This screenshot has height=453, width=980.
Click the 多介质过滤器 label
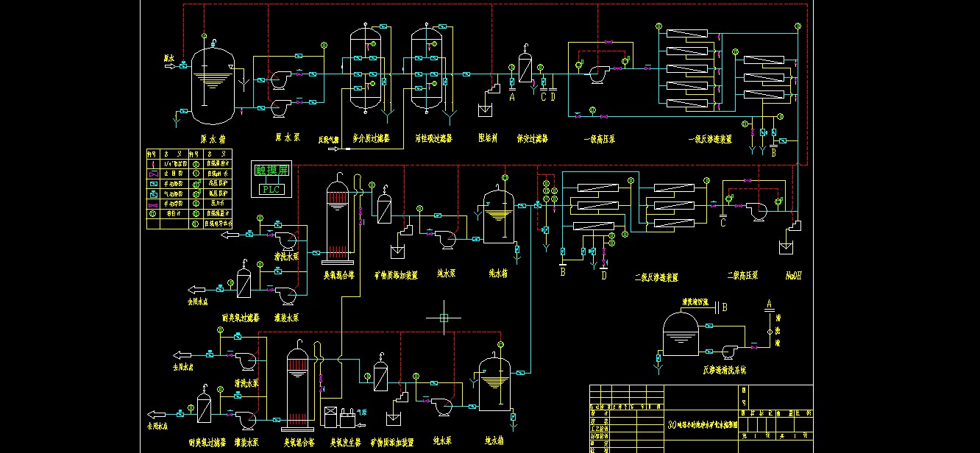pyautogui.click(x=372, y=138)
